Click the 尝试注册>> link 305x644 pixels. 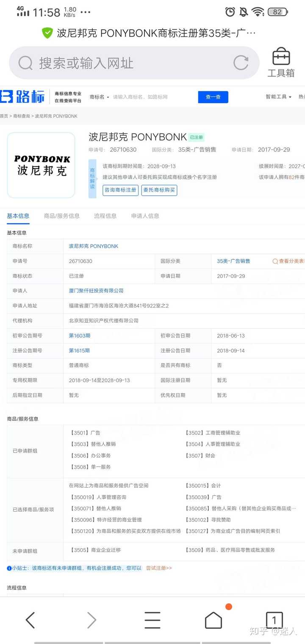coord(159,568)
